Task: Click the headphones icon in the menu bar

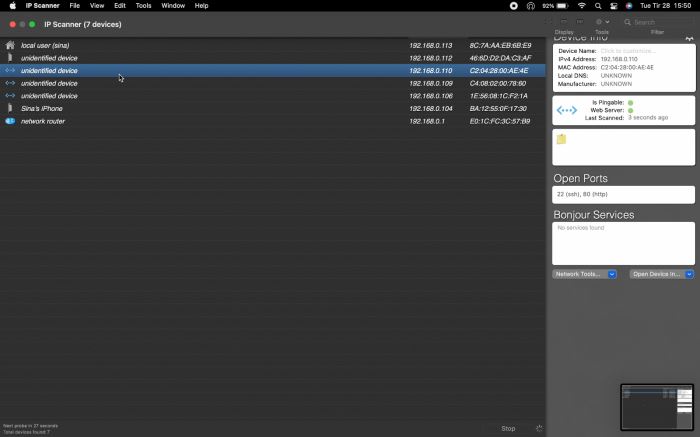Action: (530, 6)
